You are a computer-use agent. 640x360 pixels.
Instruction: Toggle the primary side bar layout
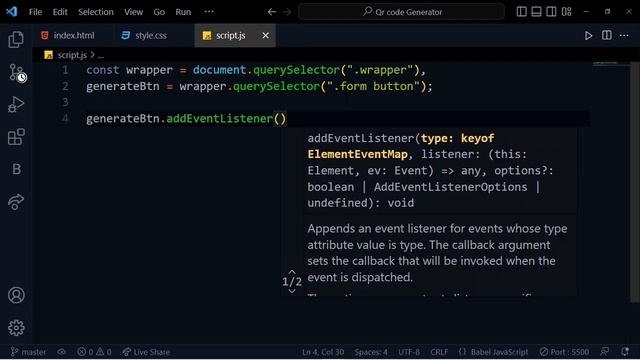pos(521,11)
